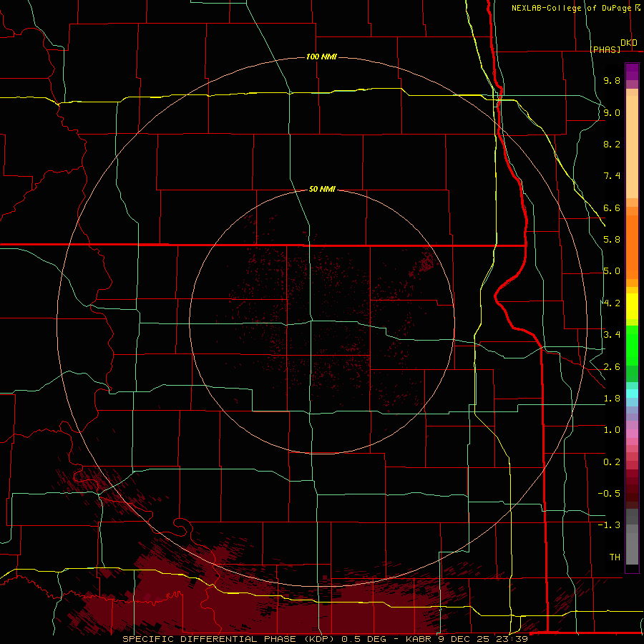
Task: Click the [PHAS] units label
Action: 605,49
